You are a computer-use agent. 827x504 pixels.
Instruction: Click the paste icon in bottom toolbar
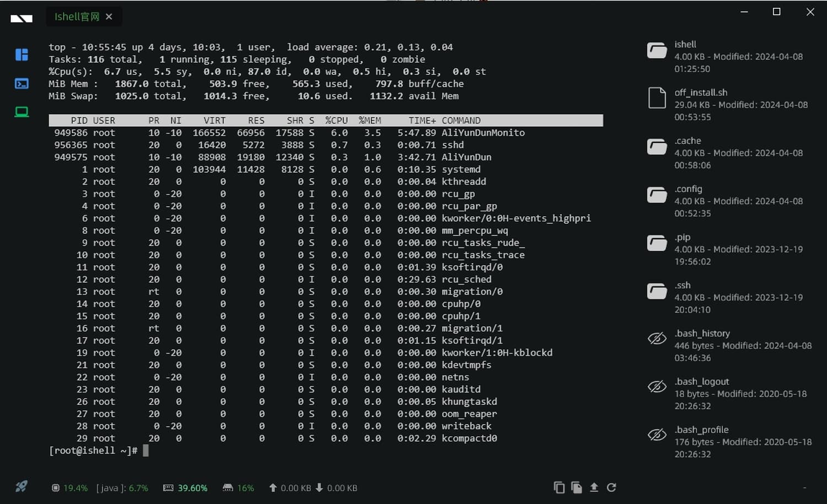(x=576, y=487)
